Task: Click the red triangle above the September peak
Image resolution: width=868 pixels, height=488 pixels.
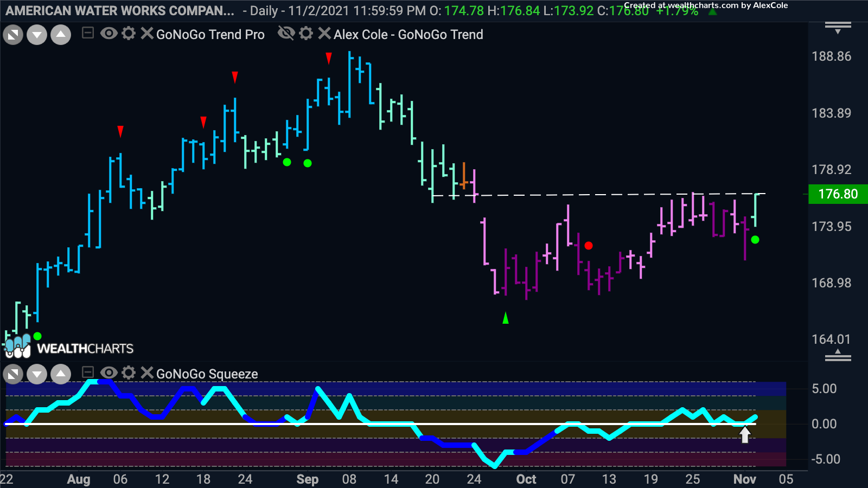Action: click(329, 58)
